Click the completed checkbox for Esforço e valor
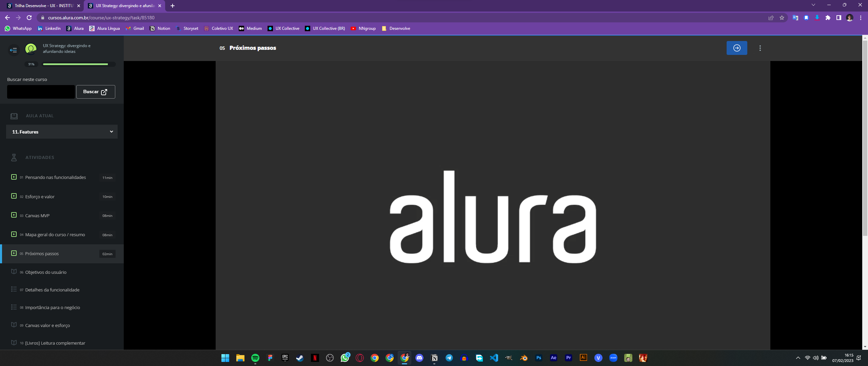868x366 pixels. [14, 196]
